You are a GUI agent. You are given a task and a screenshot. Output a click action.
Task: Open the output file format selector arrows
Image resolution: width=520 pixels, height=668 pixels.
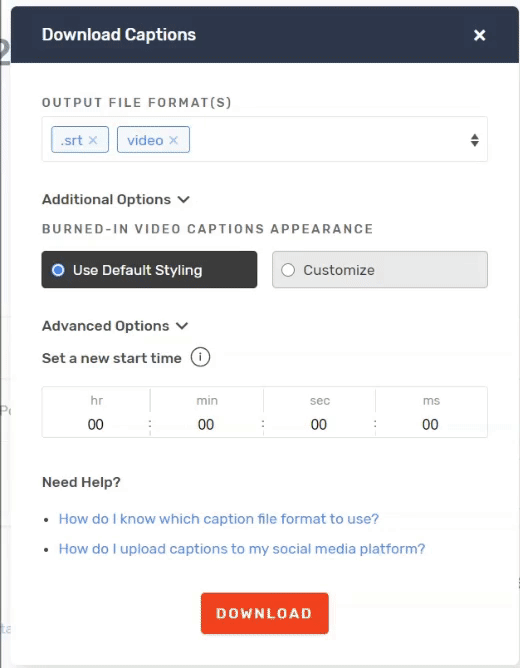point(474,140)
